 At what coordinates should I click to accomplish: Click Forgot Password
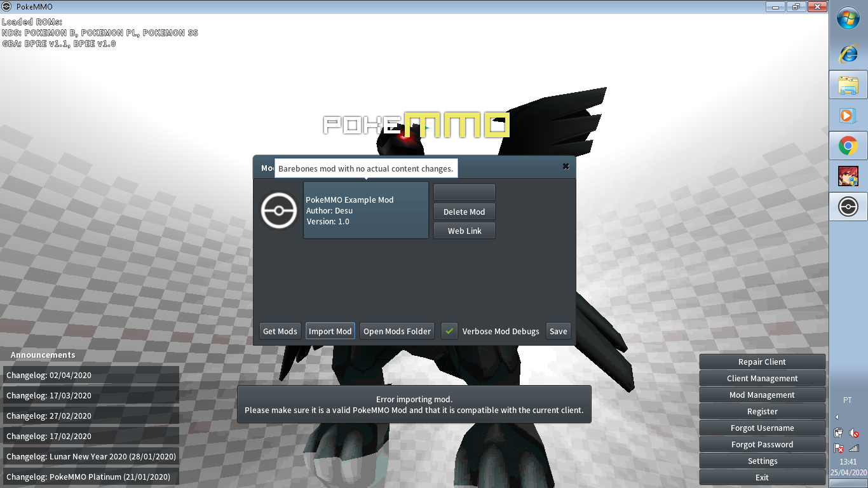click(x=763, y=444)
